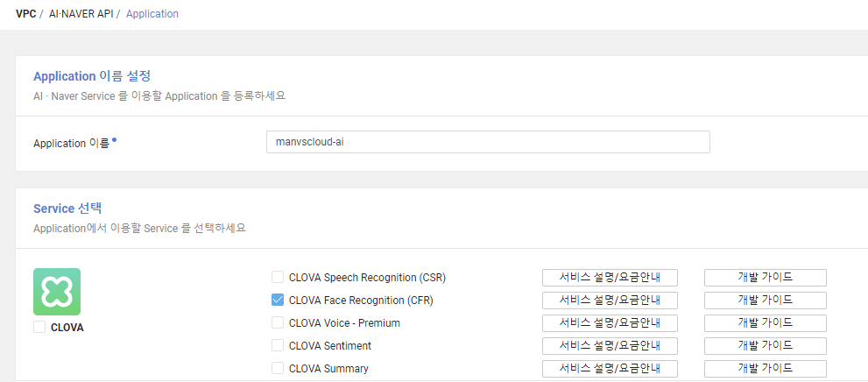
Task: Open VPC in the breadcrumb
Action: pos(26,14)
